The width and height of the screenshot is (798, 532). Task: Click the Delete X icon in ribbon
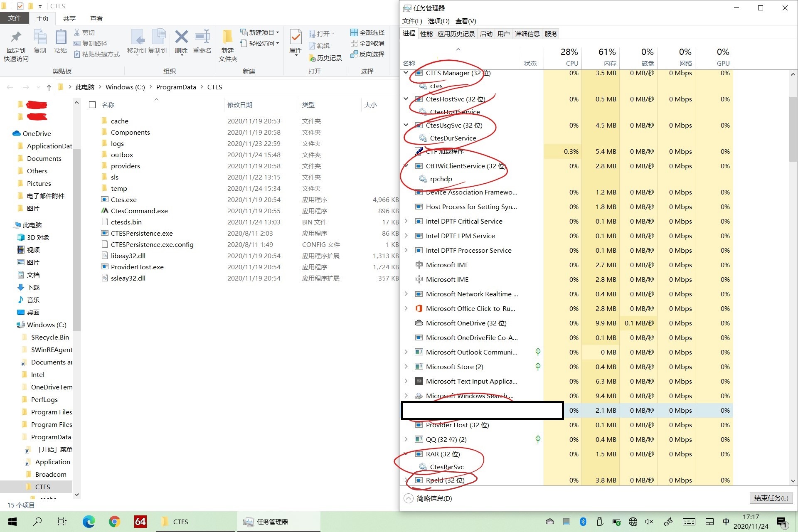[181, 37]
